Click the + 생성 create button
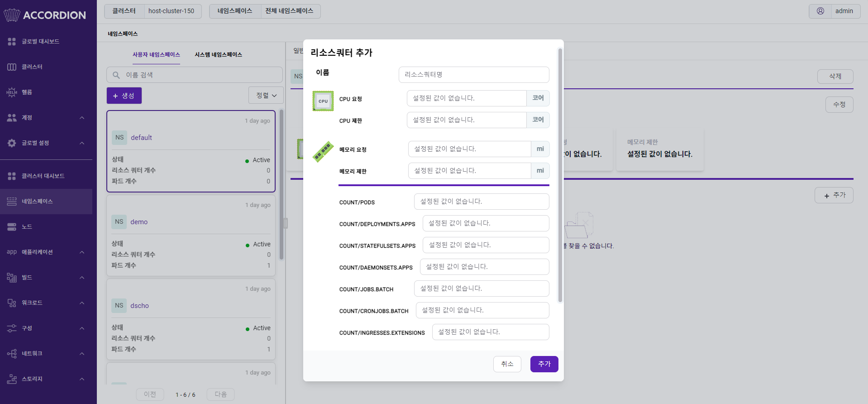 point(124,96)
